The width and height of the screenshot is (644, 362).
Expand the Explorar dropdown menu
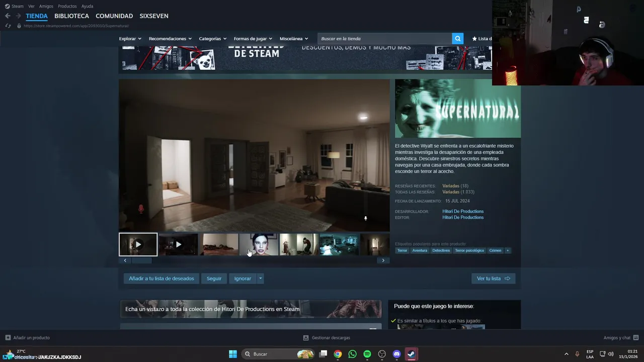[x=130, y=39]
